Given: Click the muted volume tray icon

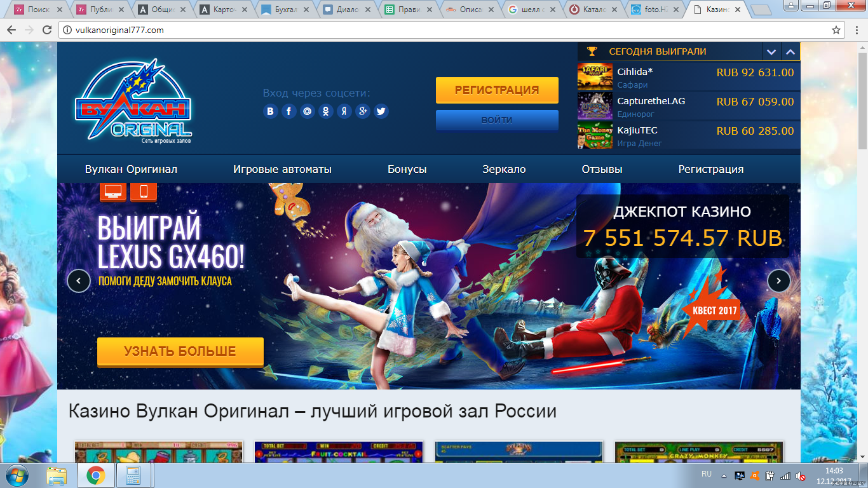Looking at the screenshot, I should click(x=801, y=476).
